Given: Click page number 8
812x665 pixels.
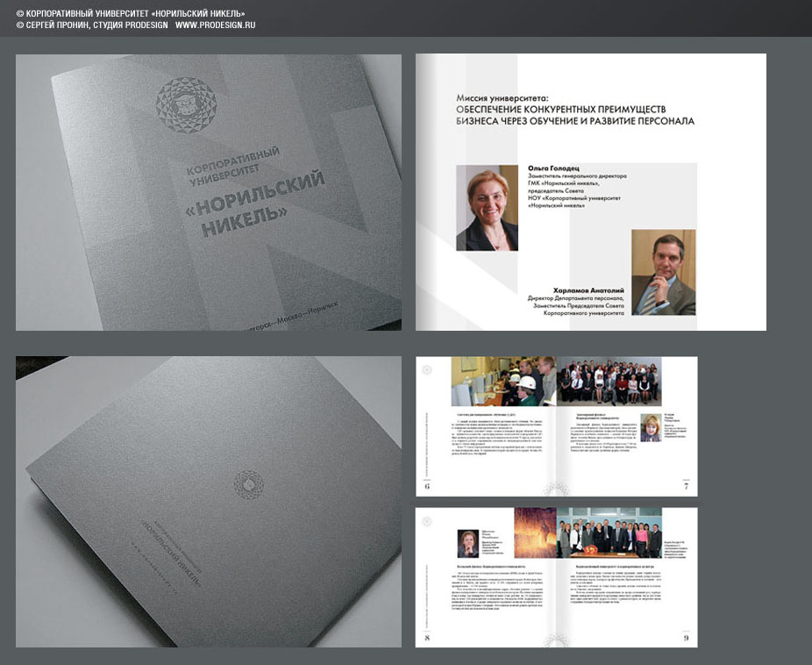Looking at the screenshot, I should point(427,638).
